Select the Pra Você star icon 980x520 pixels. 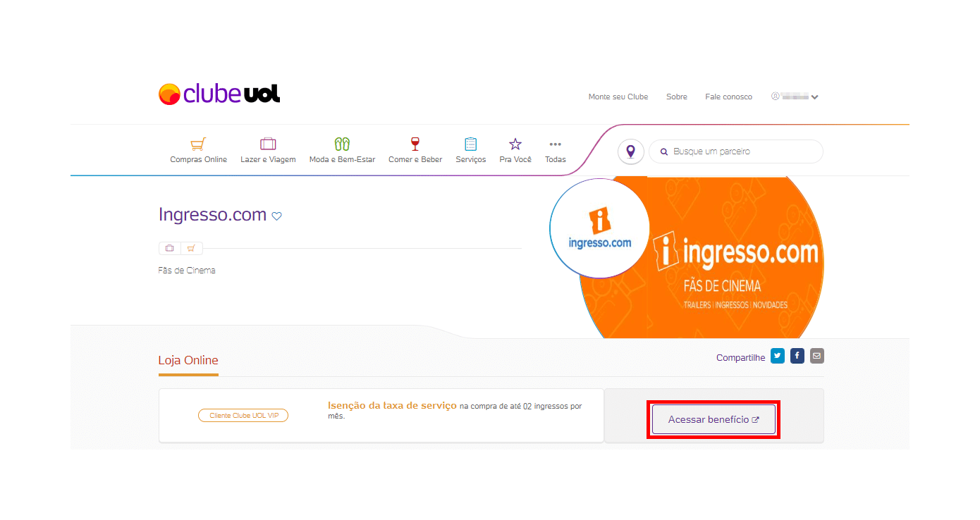click(515, 144)
